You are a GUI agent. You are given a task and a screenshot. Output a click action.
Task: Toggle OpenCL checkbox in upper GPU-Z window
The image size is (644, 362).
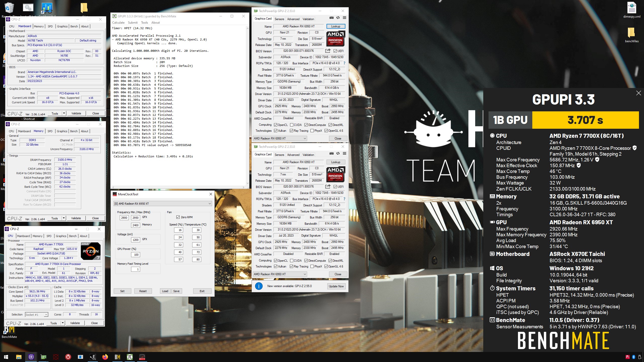275,125
